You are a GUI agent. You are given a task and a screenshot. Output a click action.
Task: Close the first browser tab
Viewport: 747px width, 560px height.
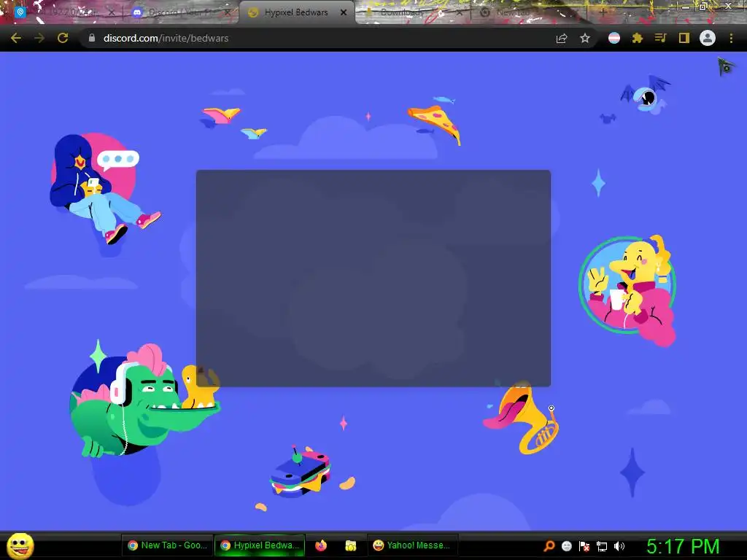tap(112, 12)
